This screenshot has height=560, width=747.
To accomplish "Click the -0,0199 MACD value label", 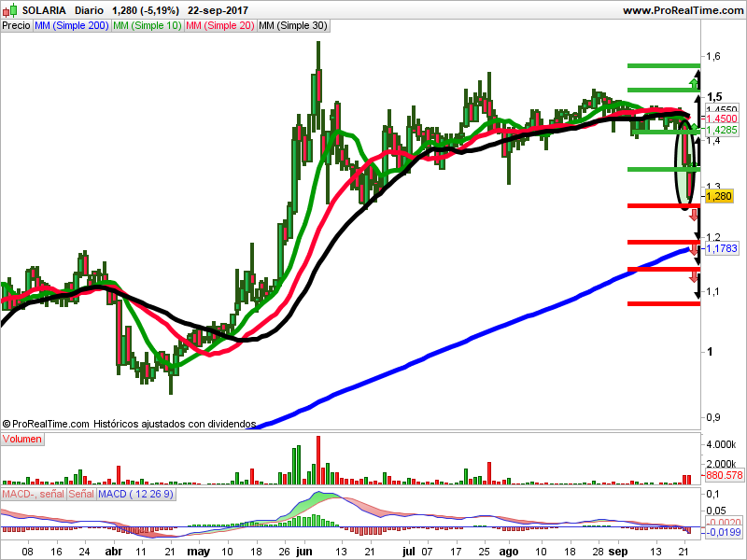I will (x=724, y=532).
